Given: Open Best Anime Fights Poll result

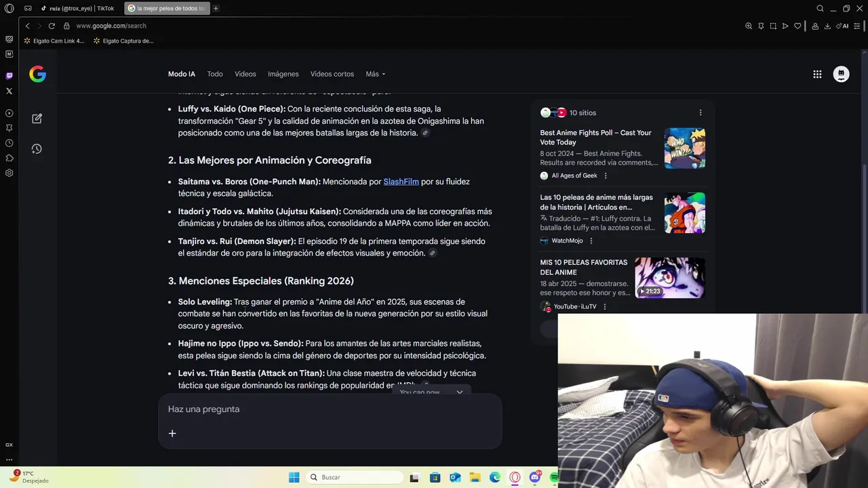Looking at the screenshot, I should [595, 138].
